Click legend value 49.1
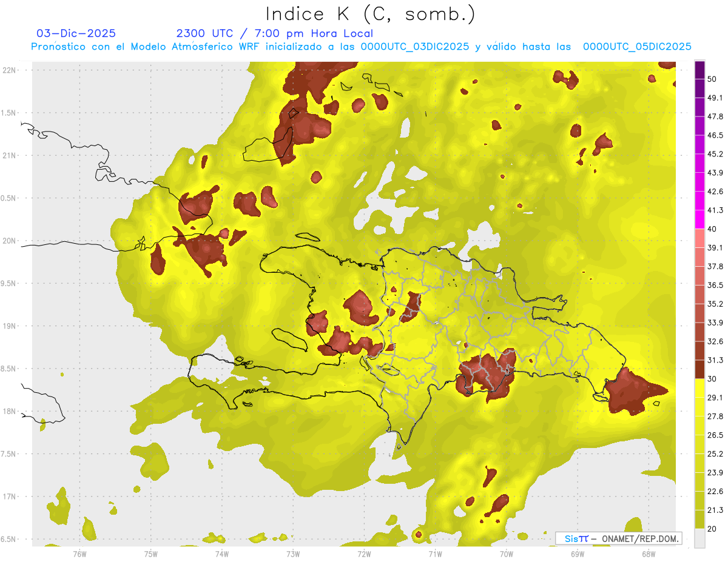Screen dimensions: 728x562 tap(715, 98)
